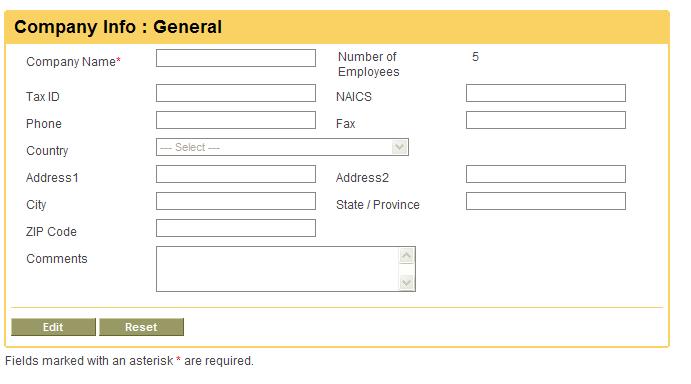This screenshot has width=691, height=384.
Task: Click the Company Name input field
Action: pos(236,58)
